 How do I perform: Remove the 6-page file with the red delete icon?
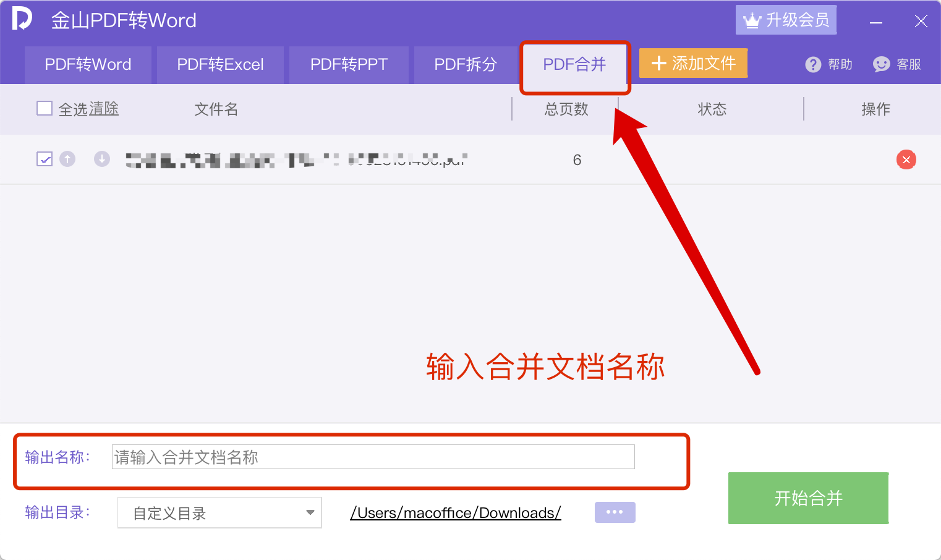coord(906,159)
